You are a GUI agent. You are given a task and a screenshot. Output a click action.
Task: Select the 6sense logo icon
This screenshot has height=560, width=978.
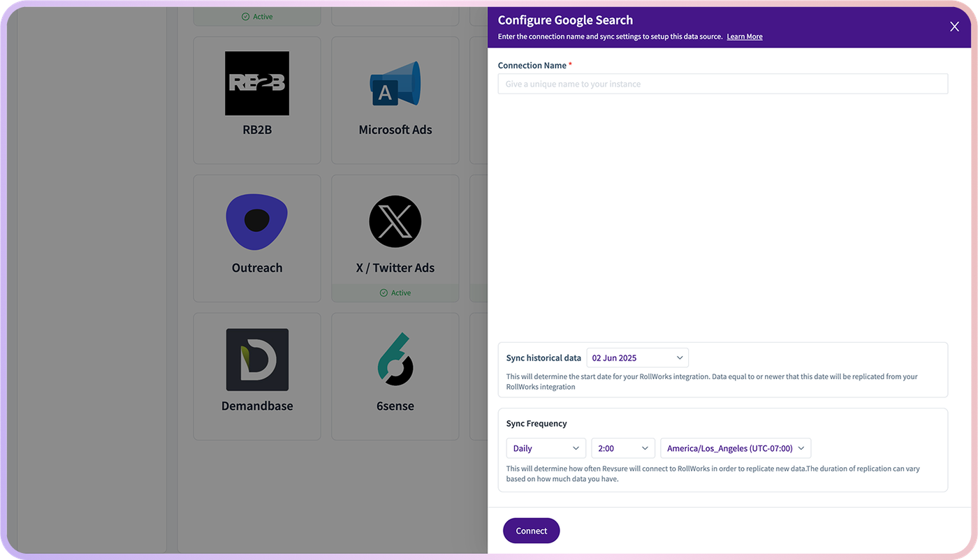[395, 359]
